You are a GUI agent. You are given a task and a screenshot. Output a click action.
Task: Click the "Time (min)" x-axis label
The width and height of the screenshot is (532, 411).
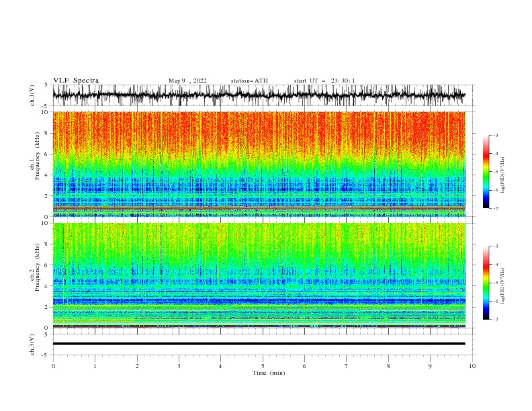click(x=269, y=373)
